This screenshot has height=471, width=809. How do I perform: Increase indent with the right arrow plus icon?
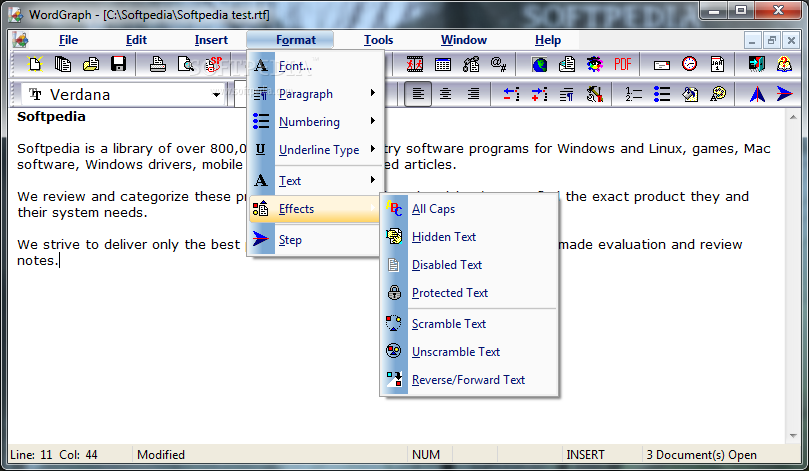539,94
